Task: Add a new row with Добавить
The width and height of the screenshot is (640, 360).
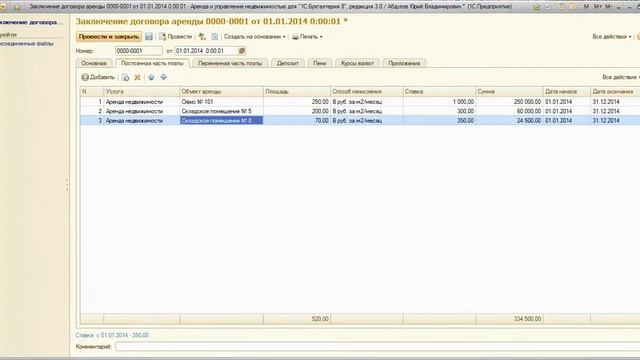Action: (x=98, y=77)
